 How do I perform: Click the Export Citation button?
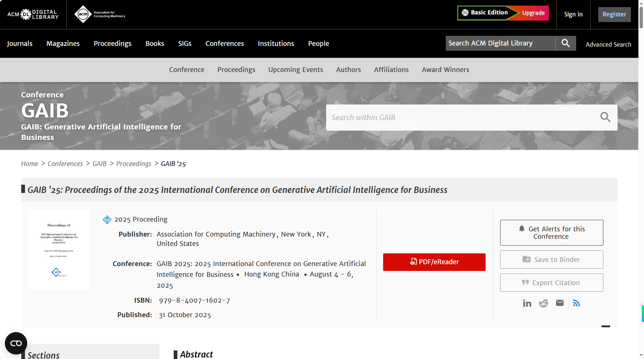(552, 283)
